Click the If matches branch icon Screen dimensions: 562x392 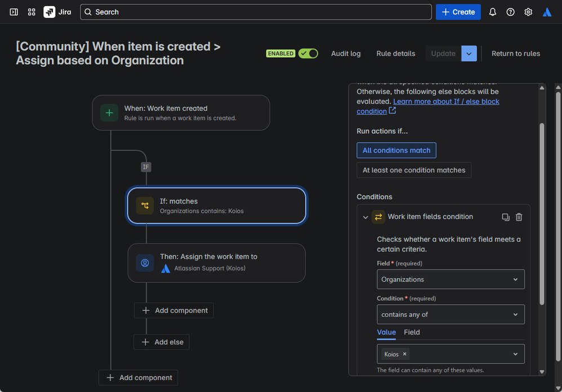(145, 205)
